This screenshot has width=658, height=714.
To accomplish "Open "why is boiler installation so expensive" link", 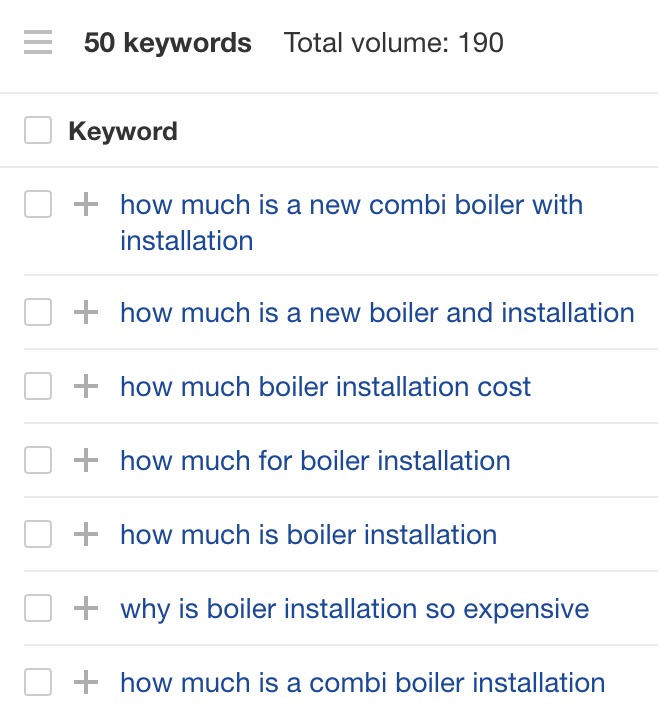I will point(354,609).
